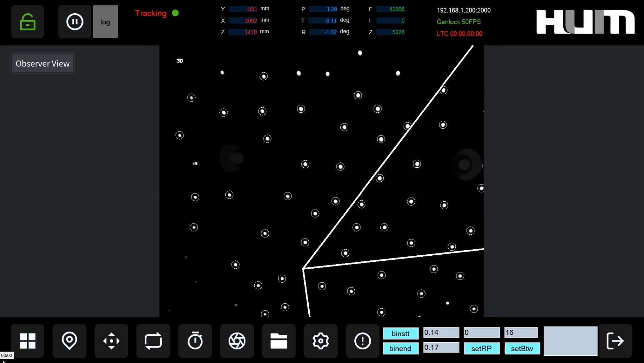Viewport: 644px width, 363px height.
Task: Open the settings gear icon
Action: coord(320,341)
